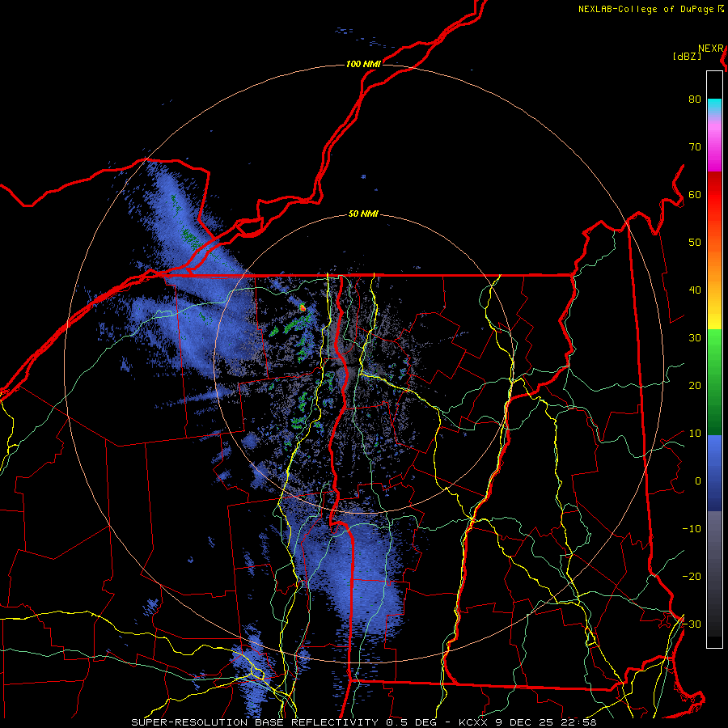This screenshot has height=728, width=728.
Task: Click the 20 value on dBZ scale
Action: 695,385
